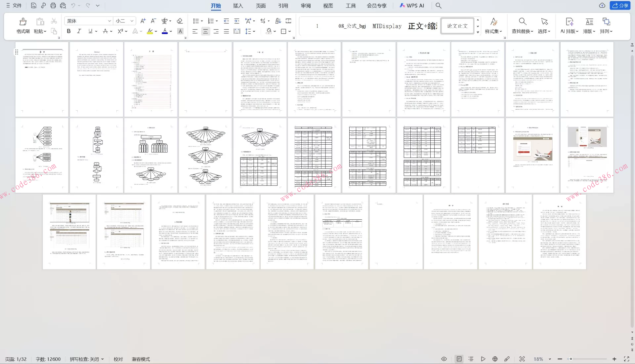The image size is (635, 364).
Task: Click the 校对 proofreading button in the status bar
Action: coord(118,359)
